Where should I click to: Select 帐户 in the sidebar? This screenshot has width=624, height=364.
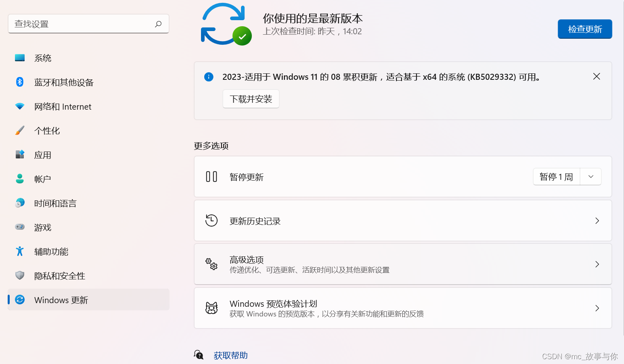pyautogui.click(x=88, y=179)
